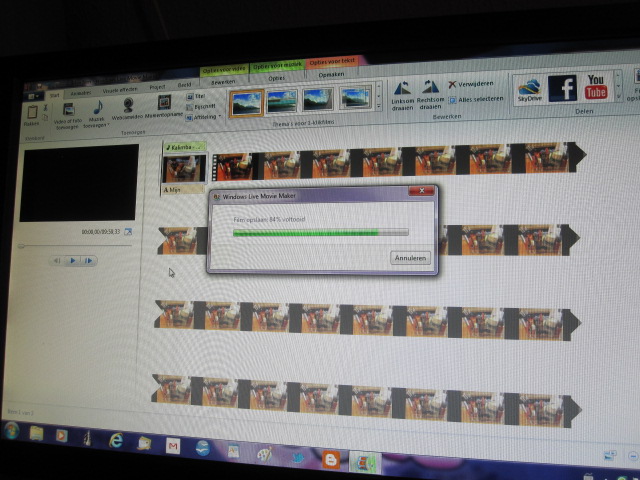Image resolution: width=640 pixels, height=480 pixels.
Task: Publish the movie to YouTube
Action: (x=596, y=87)
